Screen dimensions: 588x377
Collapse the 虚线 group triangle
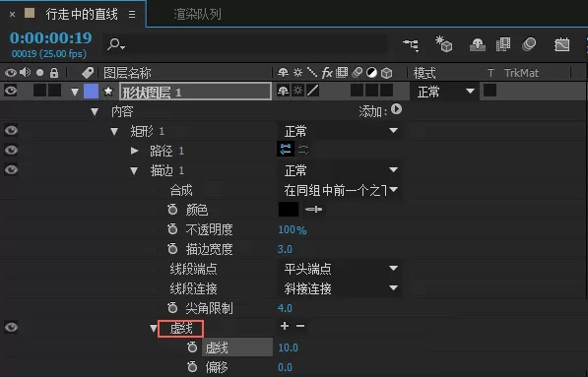tap(153, 329)
